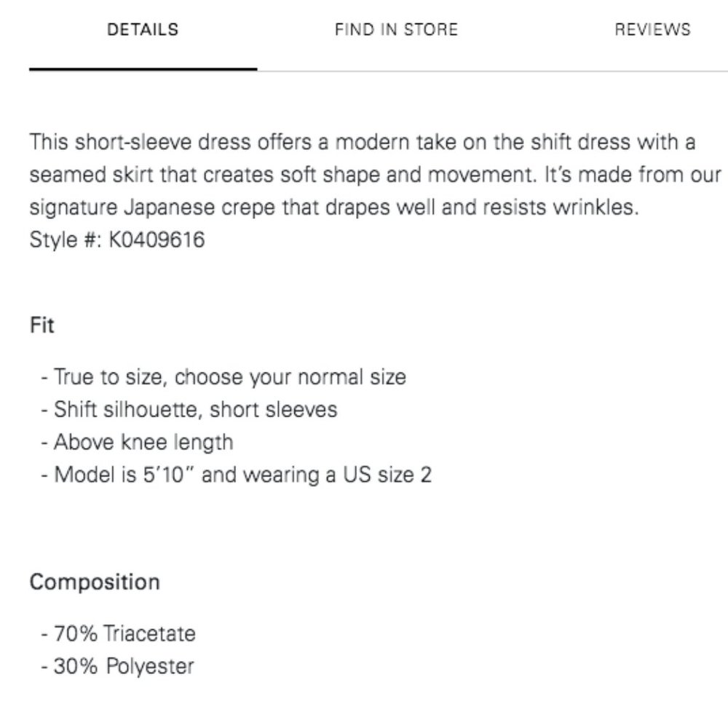Viewport: 728px width, 728px height.
Task: Select the 'True to size' fit line
Action: tap(223, 377)
